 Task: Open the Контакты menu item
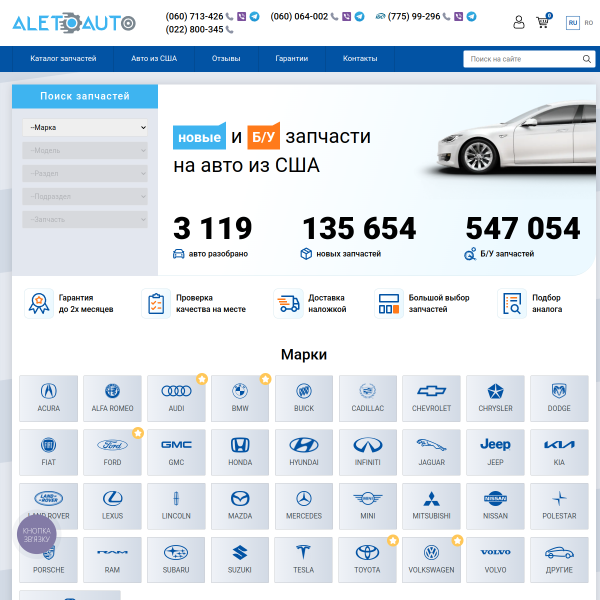360,59
